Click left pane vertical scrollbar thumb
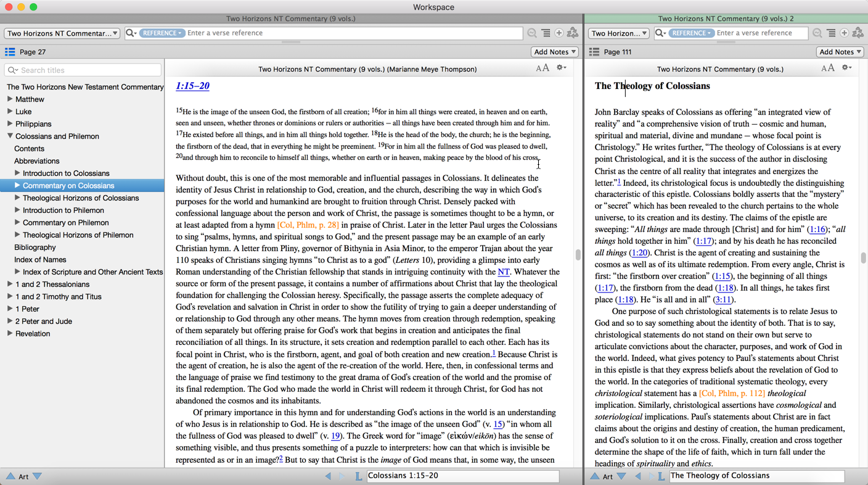Screen dimensions: 868x485 [578, 255]
